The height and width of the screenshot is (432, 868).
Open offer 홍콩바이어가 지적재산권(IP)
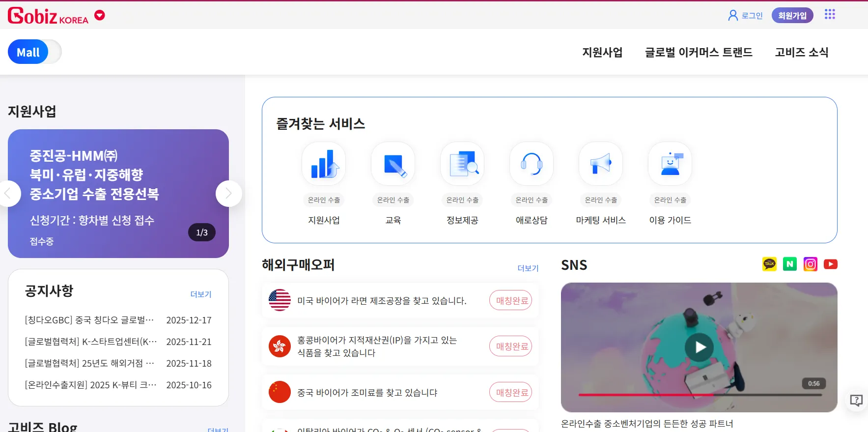pyautogui.click(x=377, y=346)
